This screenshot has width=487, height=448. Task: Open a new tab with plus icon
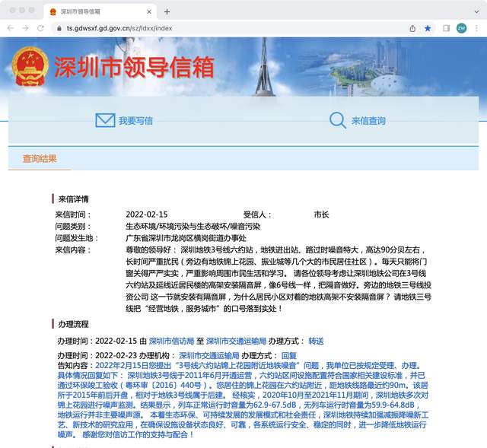(167, 12)
